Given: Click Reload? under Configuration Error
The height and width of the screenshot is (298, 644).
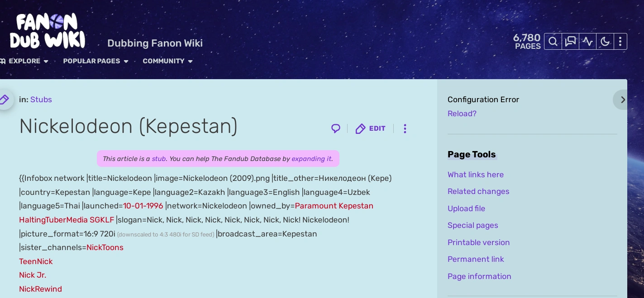Looking at the screenshot, I should coord(462,114).
